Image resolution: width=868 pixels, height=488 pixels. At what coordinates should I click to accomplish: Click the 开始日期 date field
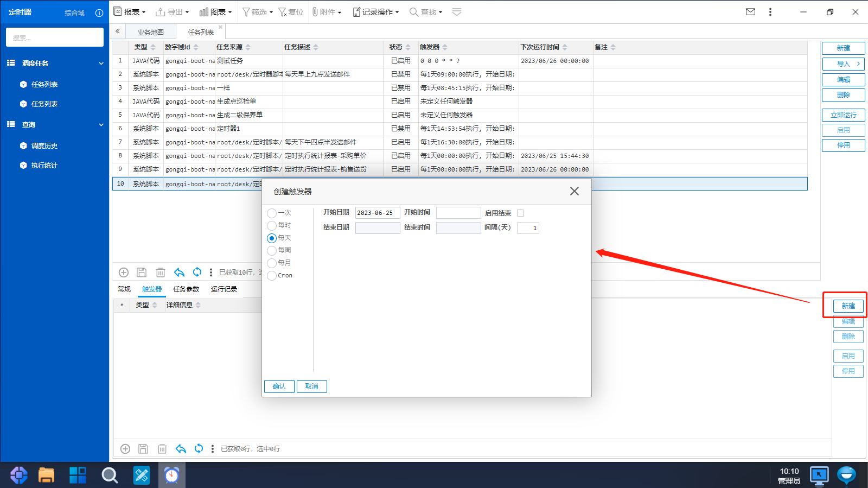[378, 213]
